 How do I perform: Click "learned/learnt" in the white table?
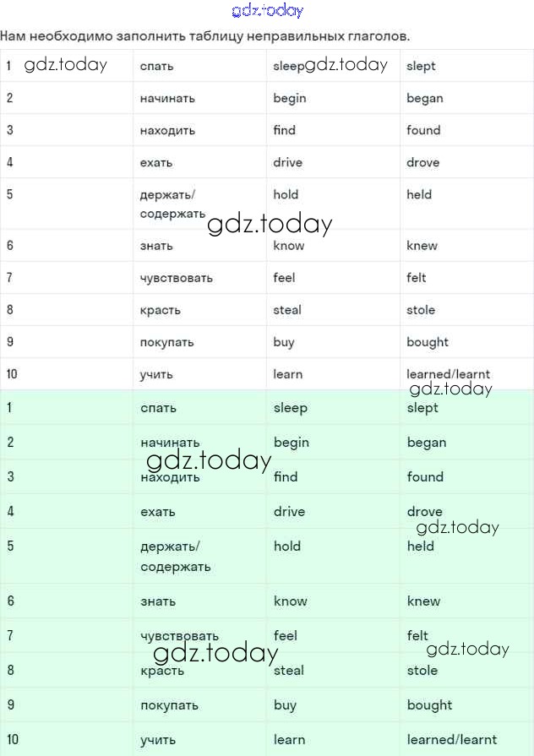[x=448, y=374]
